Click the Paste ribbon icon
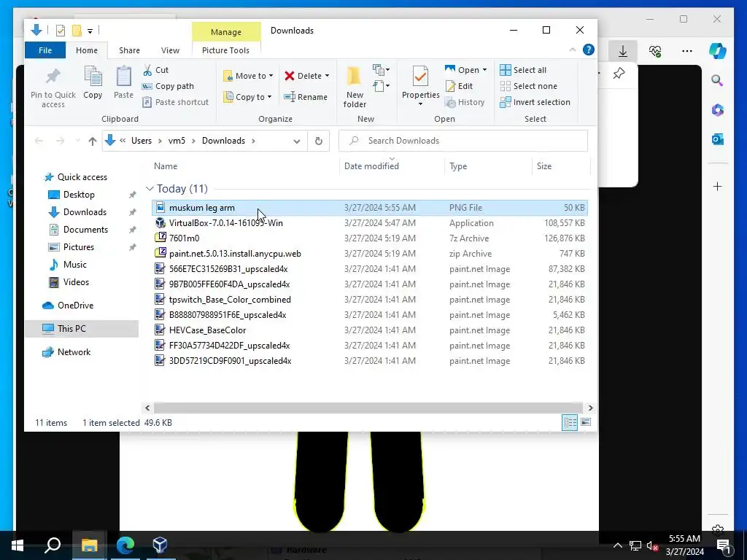 pos(123,83)
